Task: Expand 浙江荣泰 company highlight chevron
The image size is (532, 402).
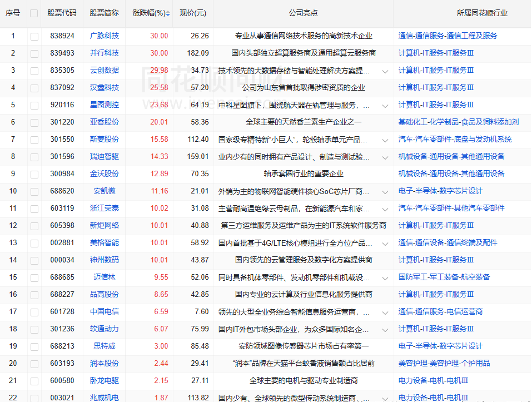Action: [x=385, y=209]
